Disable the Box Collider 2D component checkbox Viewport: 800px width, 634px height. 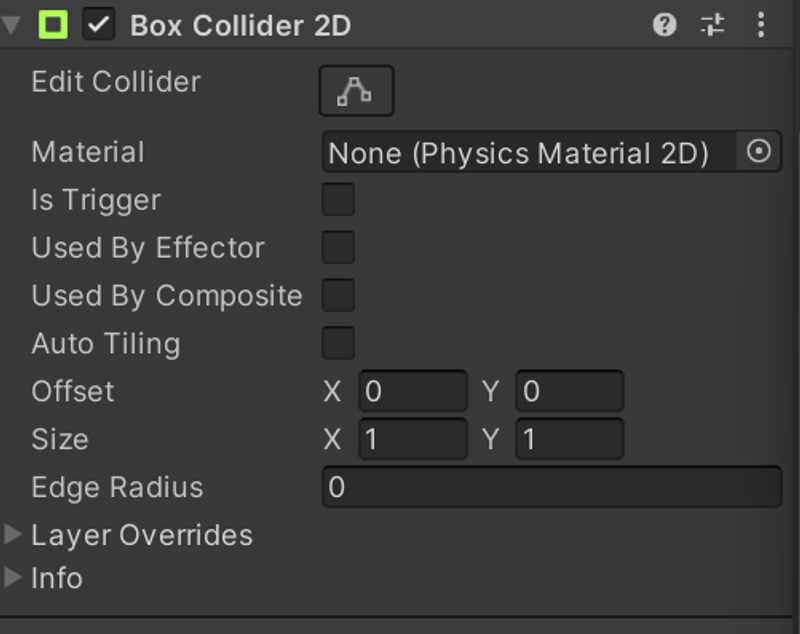point(98,24)
